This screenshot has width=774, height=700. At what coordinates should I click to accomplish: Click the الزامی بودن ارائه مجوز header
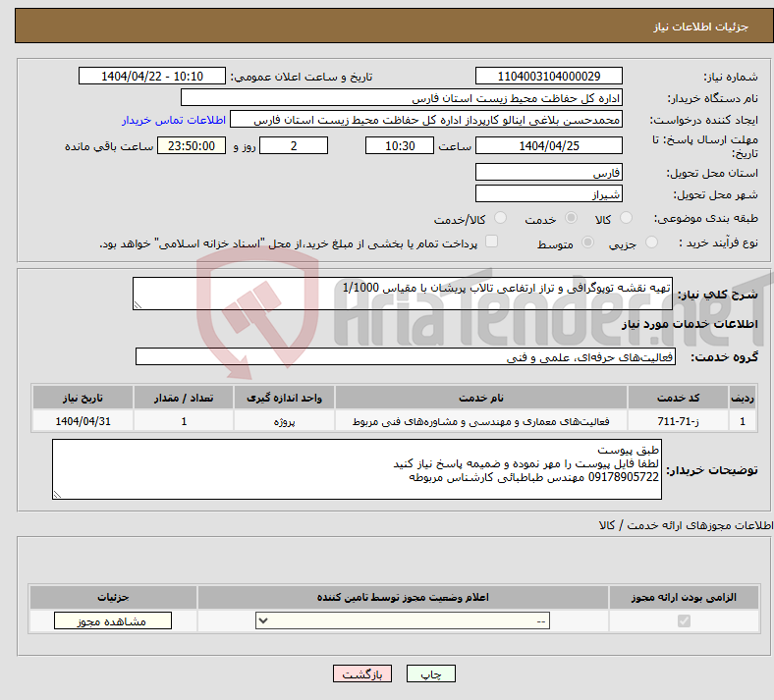coord(684,597)
